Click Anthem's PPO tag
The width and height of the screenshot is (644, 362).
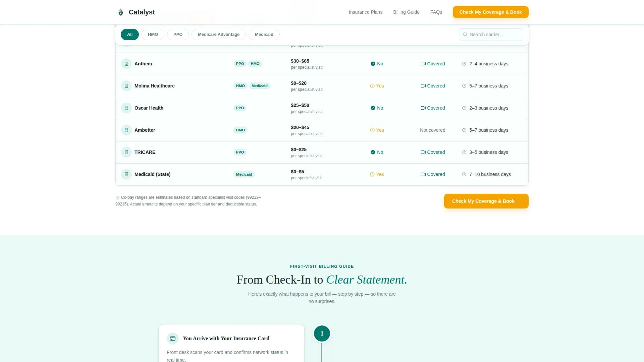click(x=240, y=64)
